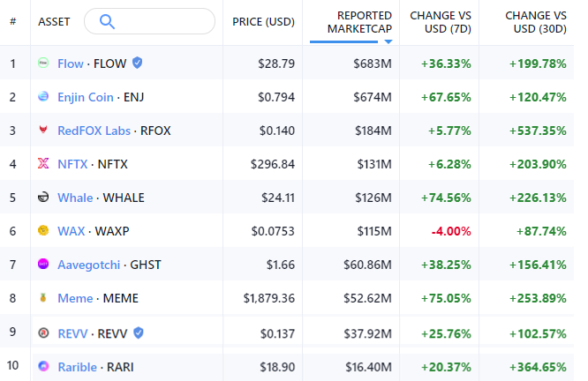The height and width of the screenshot is (381, 588).
Task: Click the REVV logo icon
Action: tap(43, 332)
